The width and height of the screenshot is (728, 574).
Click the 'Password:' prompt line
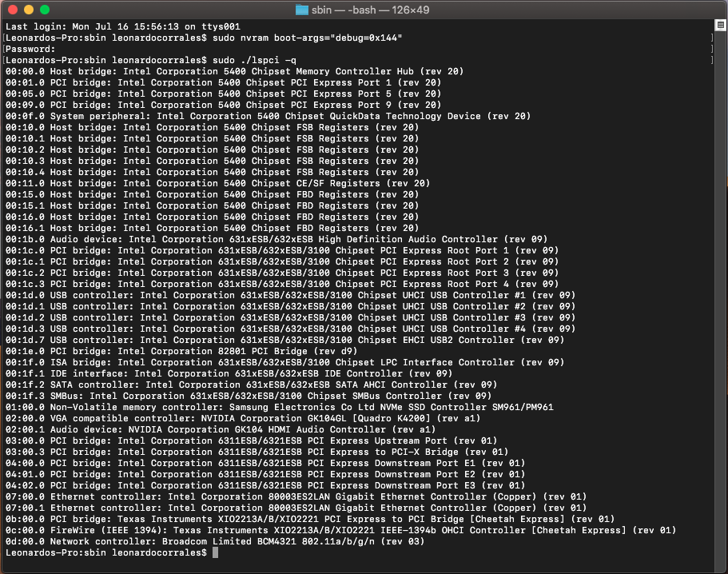point(30,49)
